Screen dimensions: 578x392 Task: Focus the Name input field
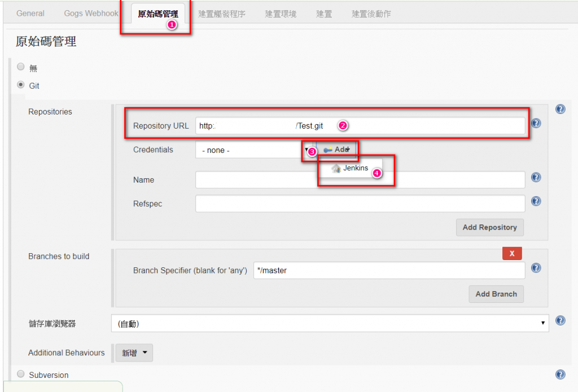point(360,180)
